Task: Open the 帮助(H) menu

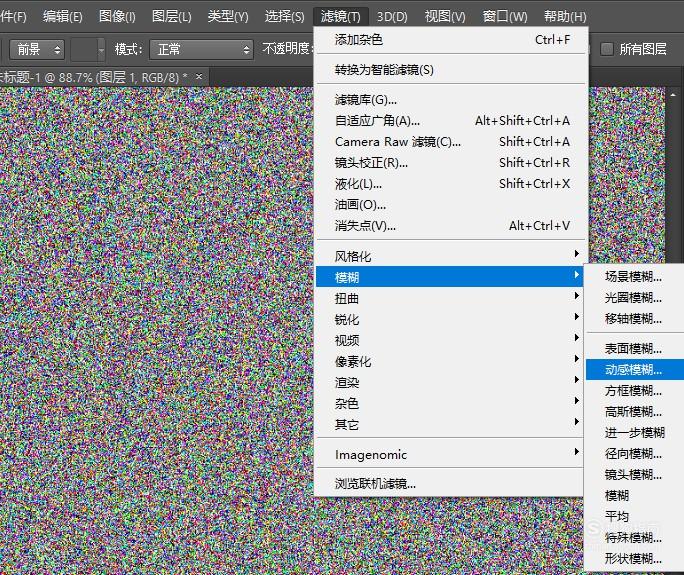Action: tap(565, 17)
